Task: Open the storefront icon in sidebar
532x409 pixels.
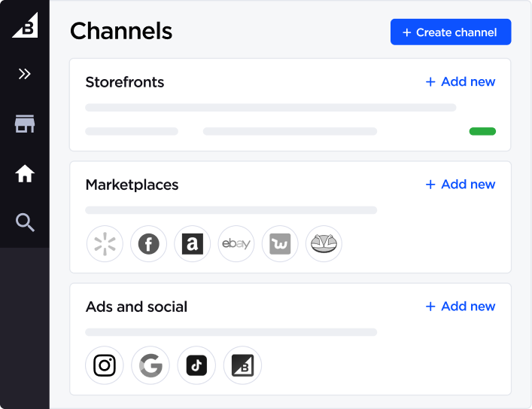Action: tap(25, 124)
